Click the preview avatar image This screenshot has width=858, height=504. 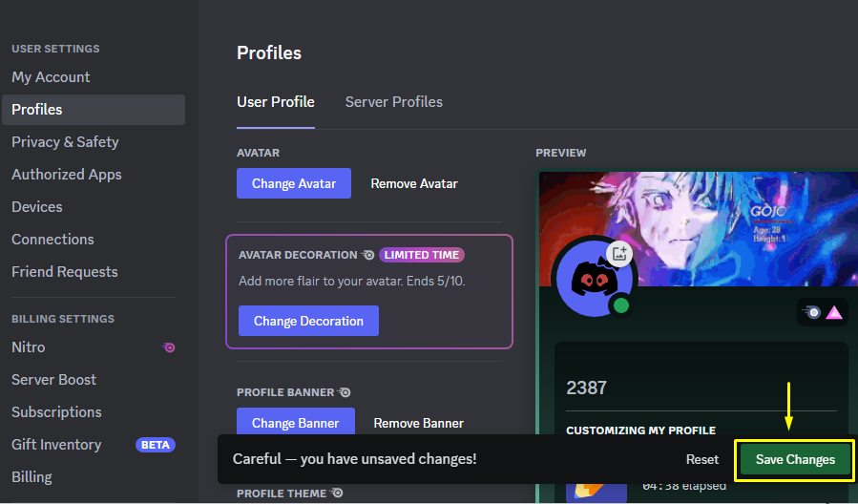(594, 279)
